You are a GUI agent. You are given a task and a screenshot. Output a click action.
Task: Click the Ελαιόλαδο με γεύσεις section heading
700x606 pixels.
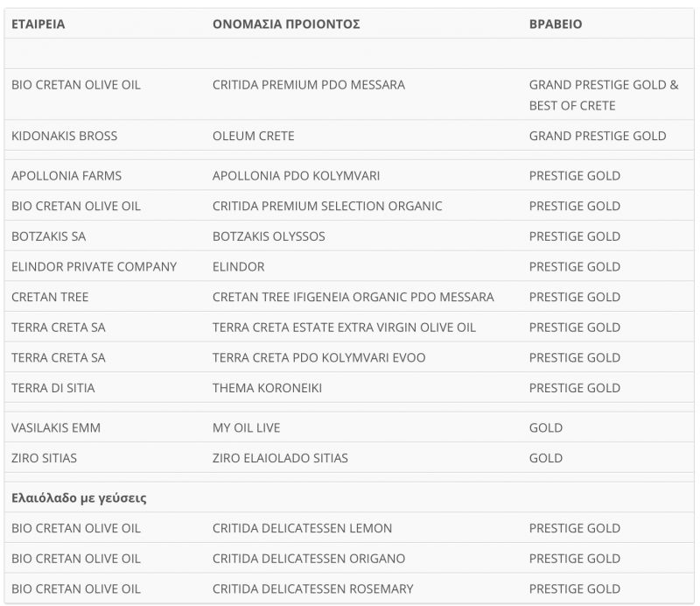point(79,497)
